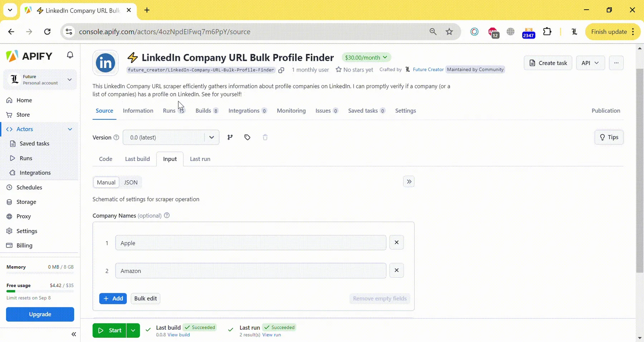This screenshot has width=644, height=342.
Task: Collapse the Actors section in sidebar
Action: 70,129
